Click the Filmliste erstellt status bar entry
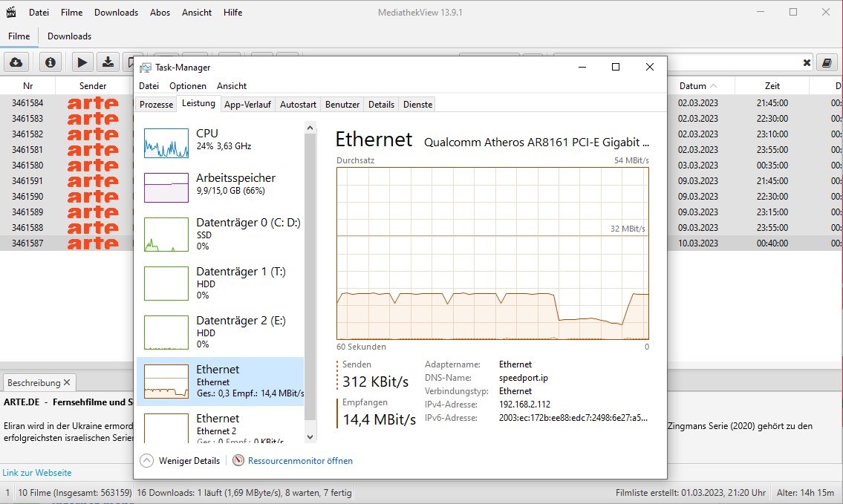The height and width of the screenshot is (504, 843). [x=690, y=493]
